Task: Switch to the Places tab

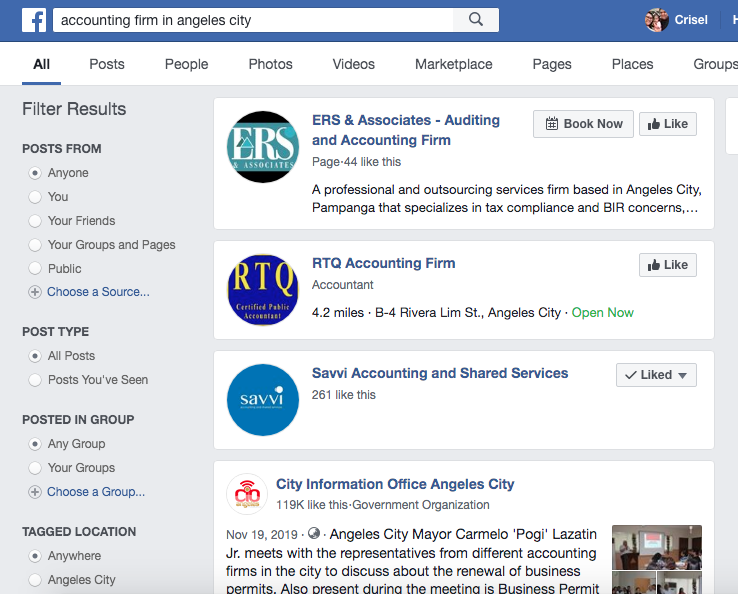Action: click(633, 64)
